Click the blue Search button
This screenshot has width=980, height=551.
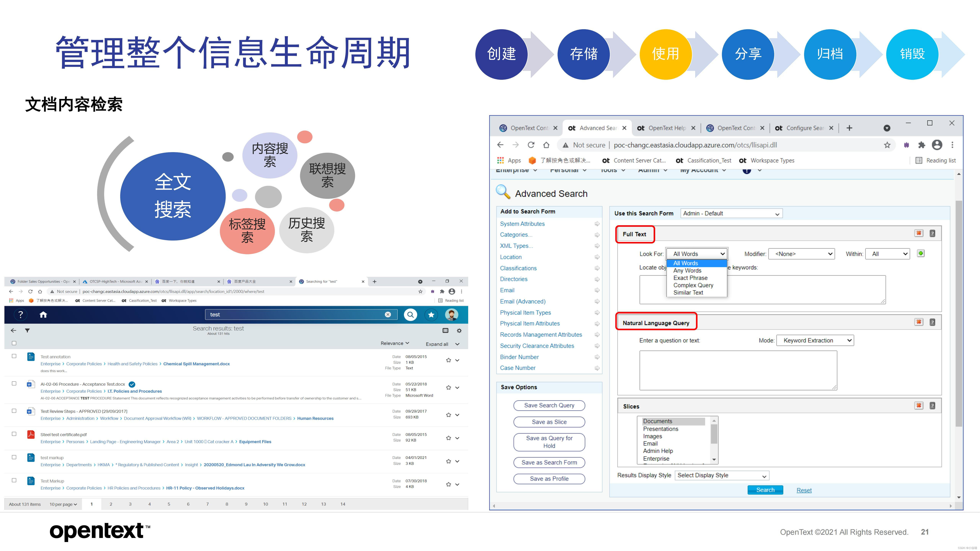coord(765,490)
